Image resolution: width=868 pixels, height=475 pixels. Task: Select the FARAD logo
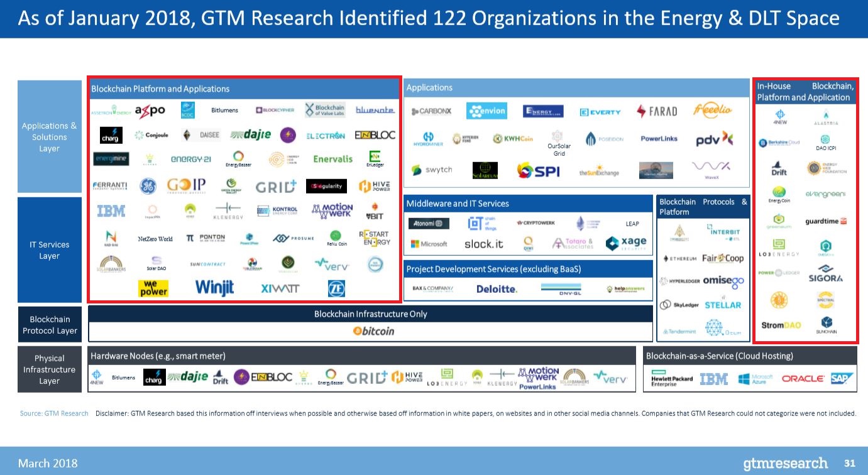point(657,111)
